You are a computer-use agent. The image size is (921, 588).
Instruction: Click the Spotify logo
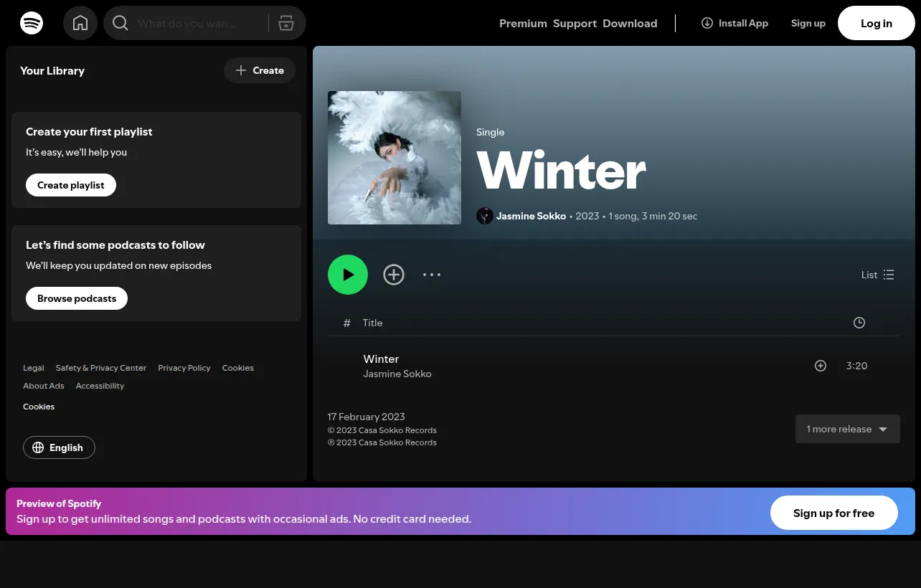pyautogui.click(x=32, y=23)
